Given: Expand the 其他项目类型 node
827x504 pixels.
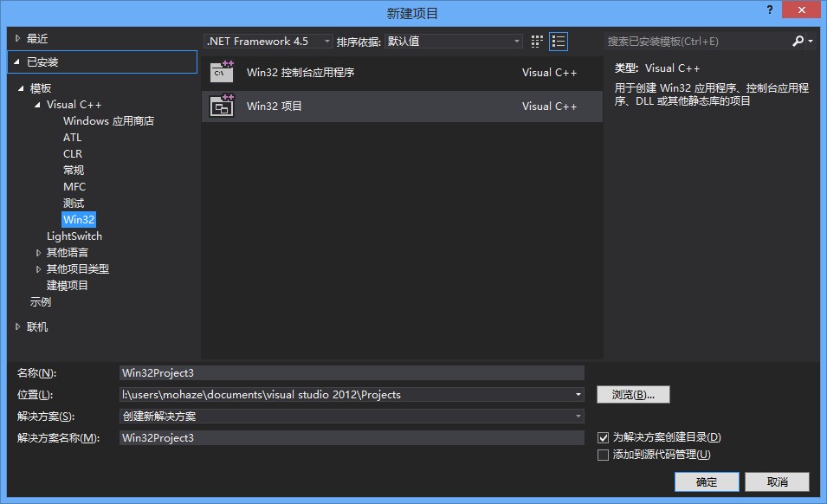Looking at the screenshot, I should [x=38, y=269].
